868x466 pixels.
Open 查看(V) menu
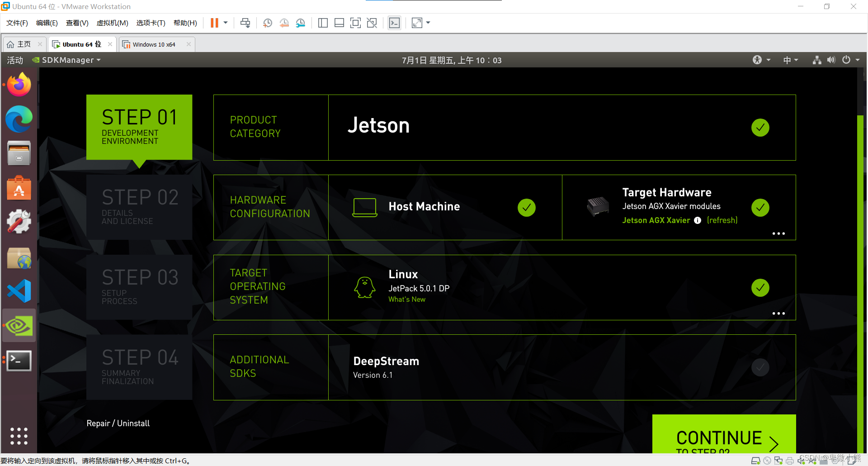[77, 23]
